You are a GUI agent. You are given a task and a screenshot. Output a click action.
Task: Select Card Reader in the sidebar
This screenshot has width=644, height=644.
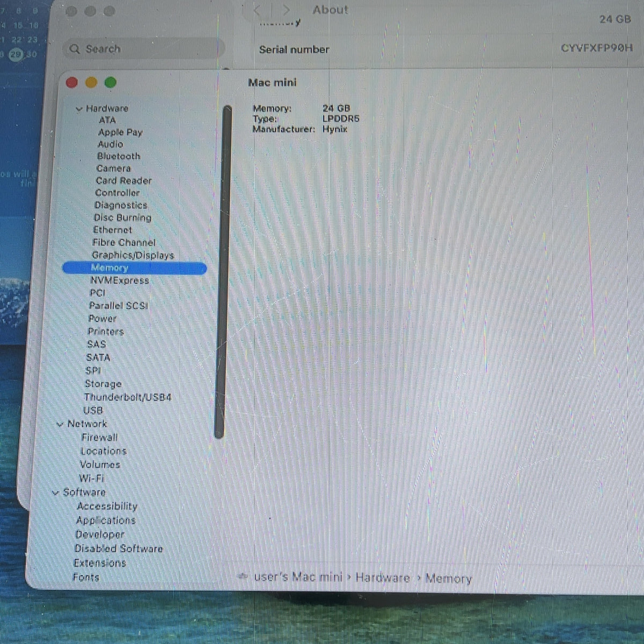click(x=123, y=181)
